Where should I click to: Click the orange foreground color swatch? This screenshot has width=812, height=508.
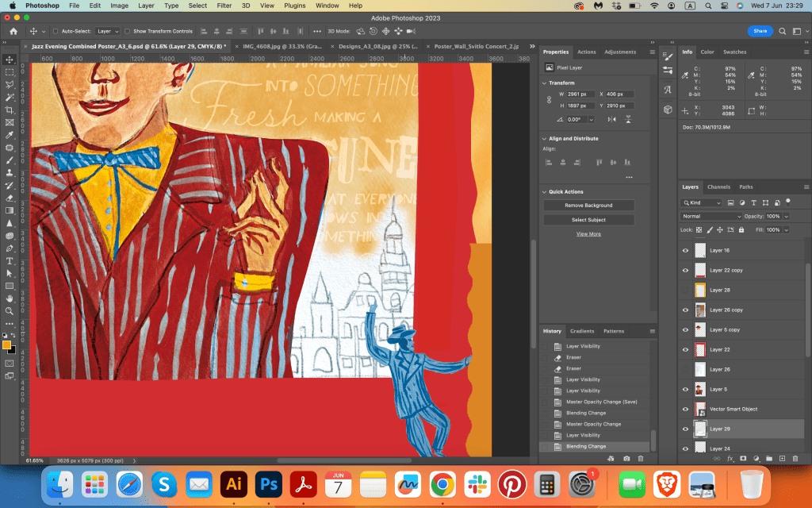[7, 344]
